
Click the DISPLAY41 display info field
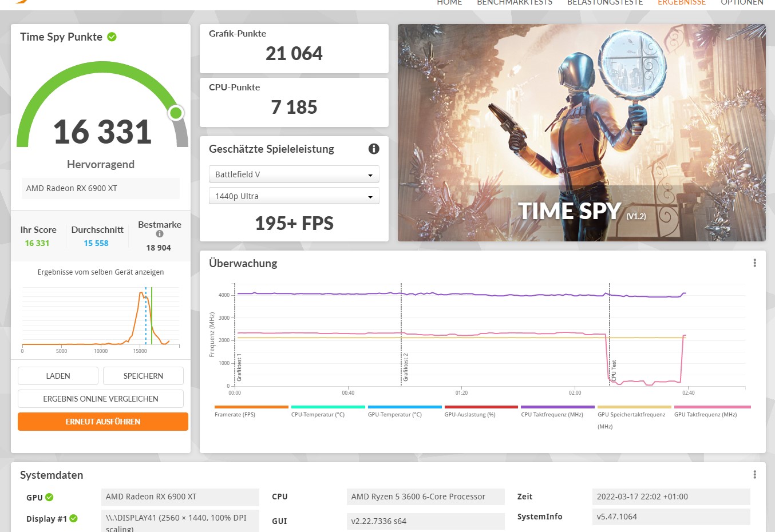pos(180,521)
